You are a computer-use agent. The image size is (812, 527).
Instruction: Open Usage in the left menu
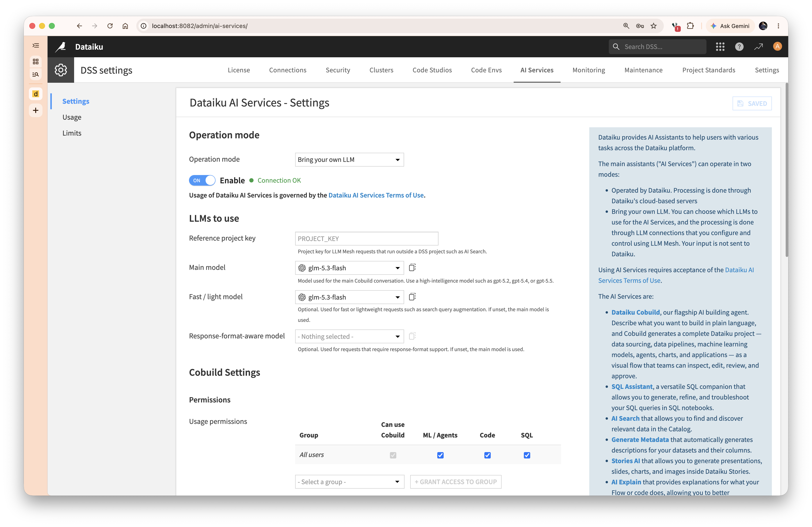[x=72, y=117]
